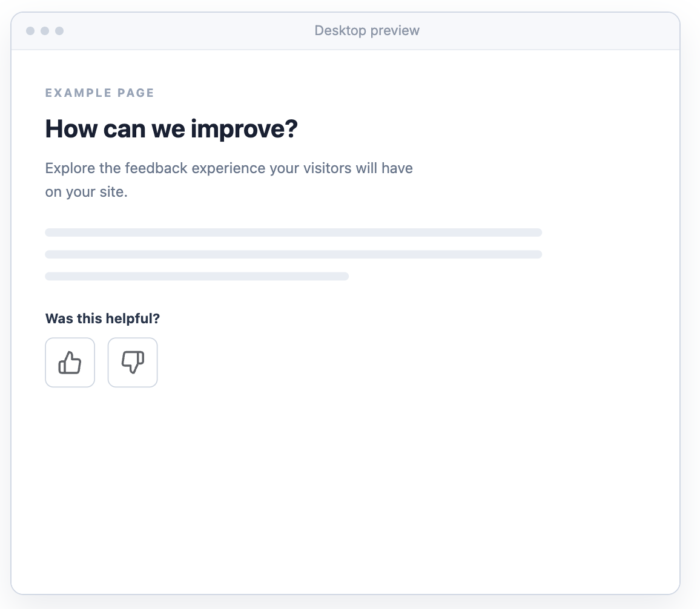Click the thumbs down feedback button
This screenshot has width=700, height=609.
click(133, 362)
